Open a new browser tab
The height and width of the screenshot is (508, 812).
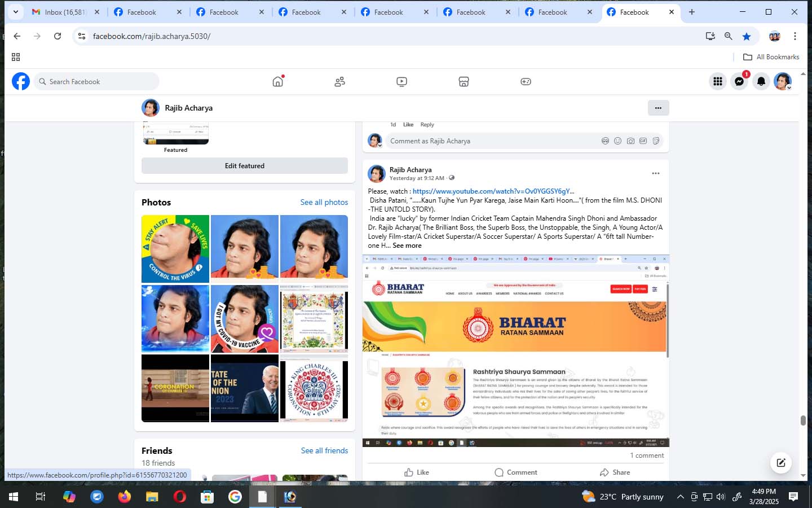[692, 12]
